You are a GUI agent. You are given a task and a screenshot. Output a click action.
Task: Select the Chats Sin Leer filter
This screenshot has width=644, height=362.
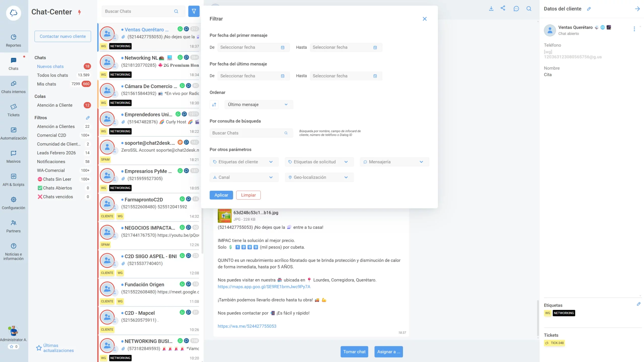[57, 179]
